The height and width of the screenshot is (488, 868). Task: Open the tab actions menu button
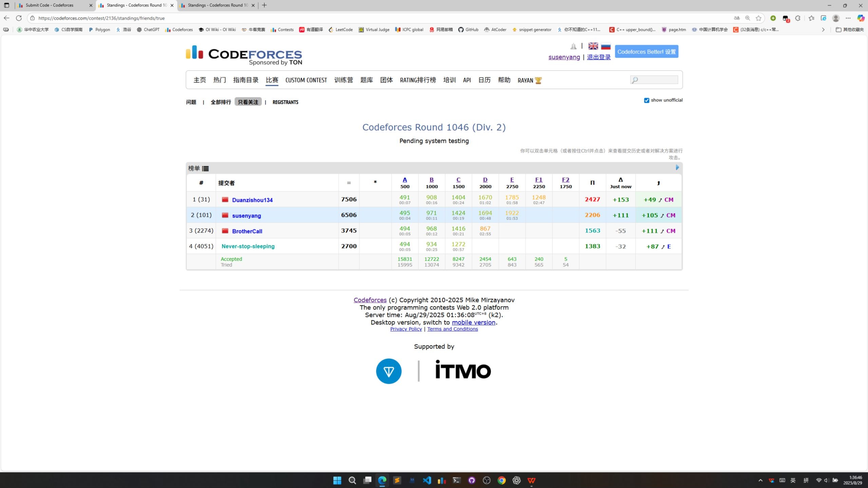pos(6,5)
